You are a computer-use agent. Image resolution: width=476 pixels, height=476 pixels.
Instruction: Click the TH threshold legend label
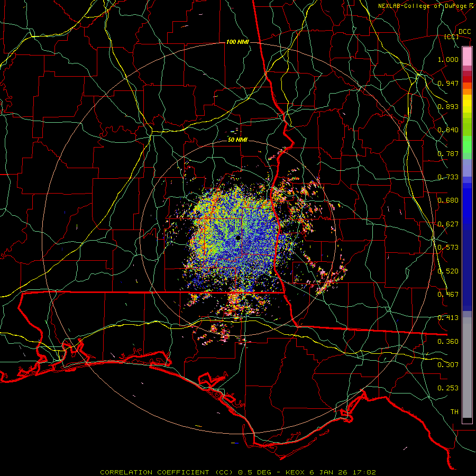click(454, 412)
